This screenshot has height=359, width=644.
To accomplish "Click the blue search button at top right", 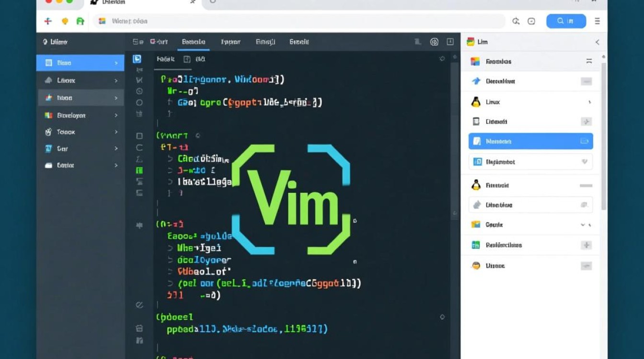I will click(x=566, y=21).
